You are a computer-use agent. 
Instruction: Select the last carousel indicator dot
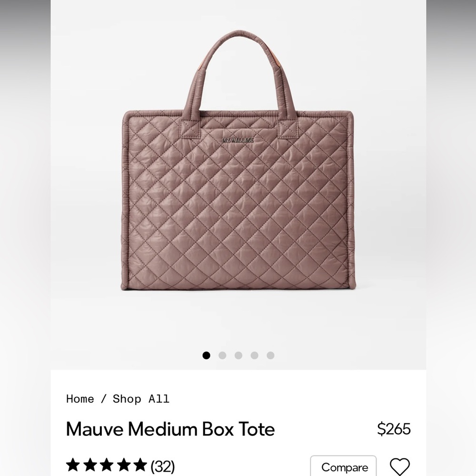pos(270,355)
